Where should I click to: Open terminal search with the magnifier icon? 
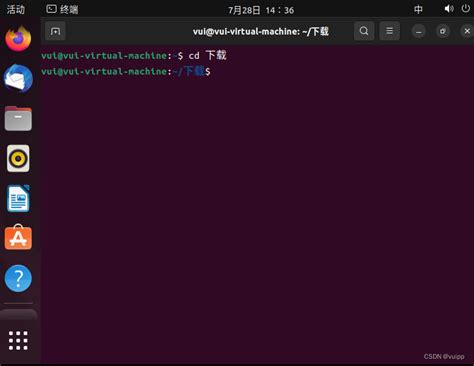click(x=364, y=31)
